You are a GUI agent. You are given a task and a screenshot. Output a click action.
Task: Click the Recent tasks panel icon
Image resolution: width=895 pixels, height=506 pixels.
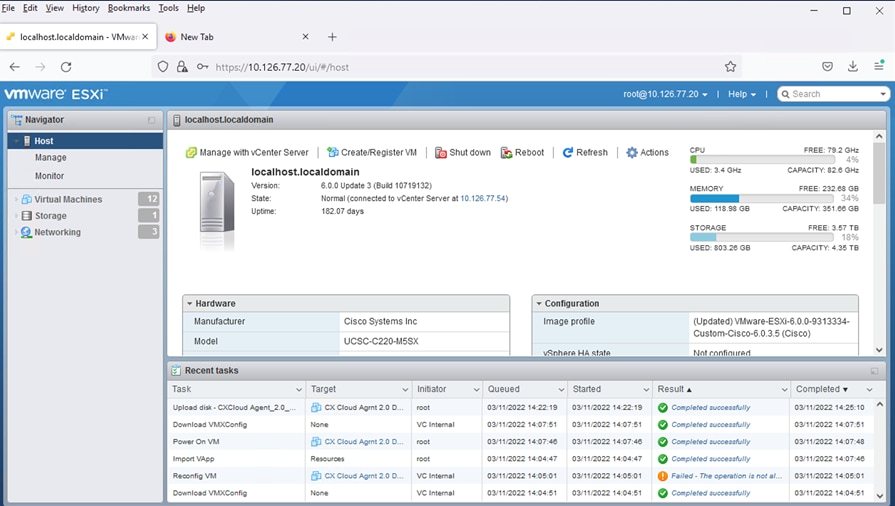176,371
